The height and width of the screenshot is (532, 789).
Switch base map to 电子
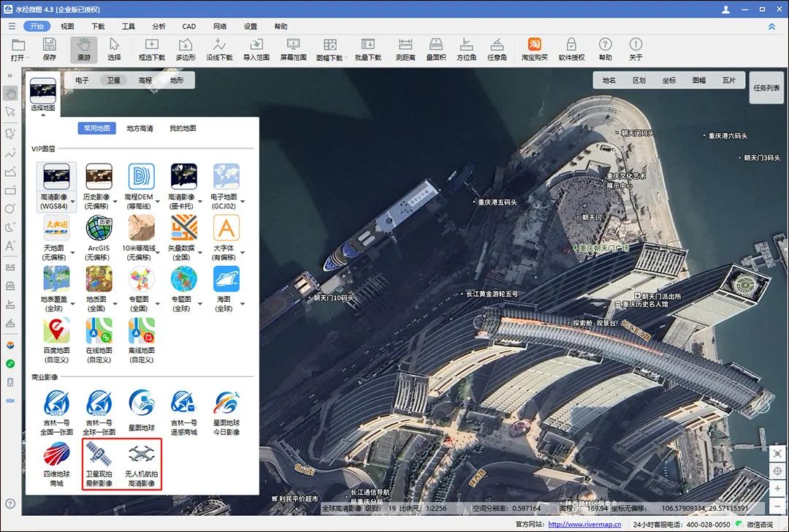pos(82,80)
